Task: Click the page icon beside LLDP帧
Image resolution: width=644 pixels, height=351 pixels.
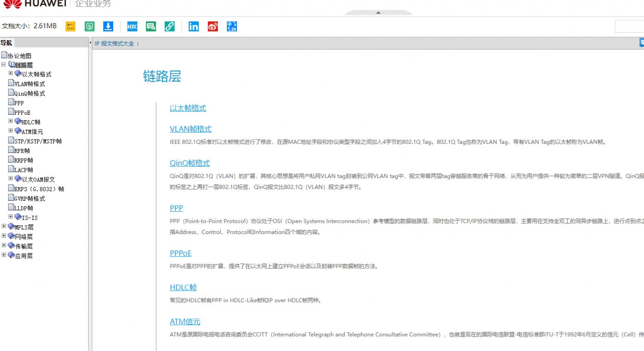Action: 11,207
